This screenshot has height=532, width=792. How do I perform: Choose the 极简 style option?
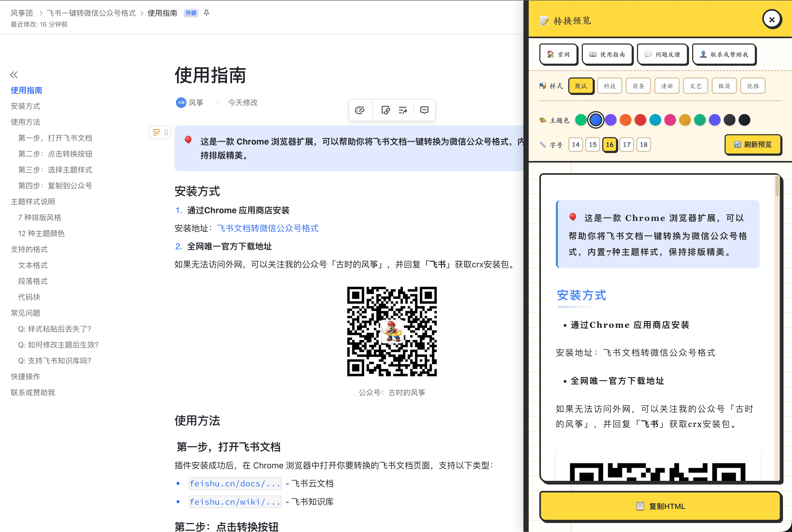coord(724,86)
